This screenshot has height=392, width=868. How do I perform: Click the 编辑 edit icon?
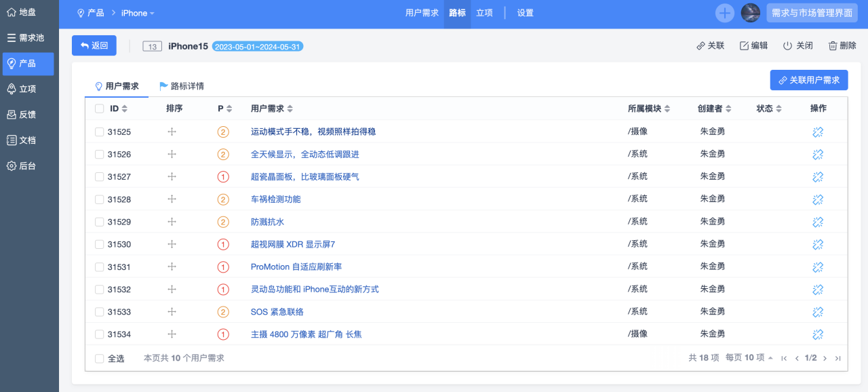click(x=744, y=46)
